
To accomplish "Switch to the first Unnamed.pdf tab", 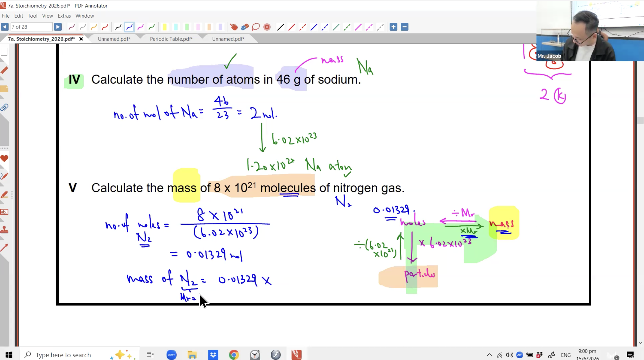I will coord(114,39).
